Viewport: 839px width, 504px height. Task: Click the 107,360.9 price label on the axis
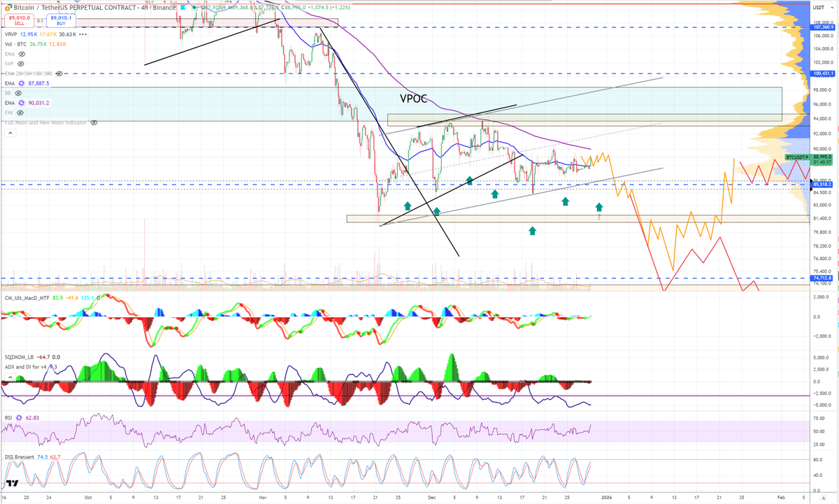[x=823, y=27]
